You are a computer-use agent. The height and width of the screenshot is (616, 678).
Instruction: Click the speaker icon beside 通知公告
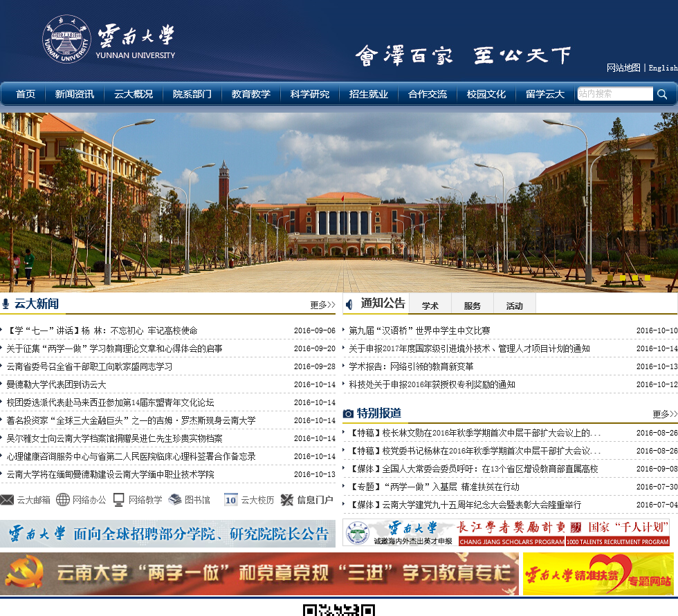click(349, 305)
